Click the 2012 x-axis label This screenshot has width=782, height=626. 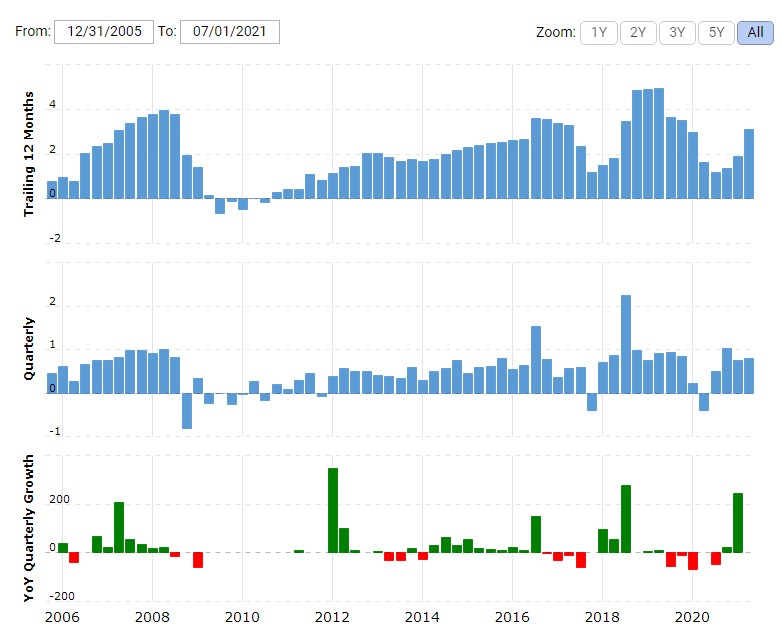(332, 617)
